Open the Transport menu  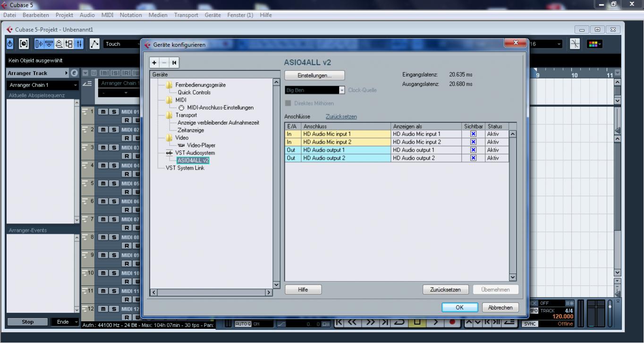tap(186, 15)
